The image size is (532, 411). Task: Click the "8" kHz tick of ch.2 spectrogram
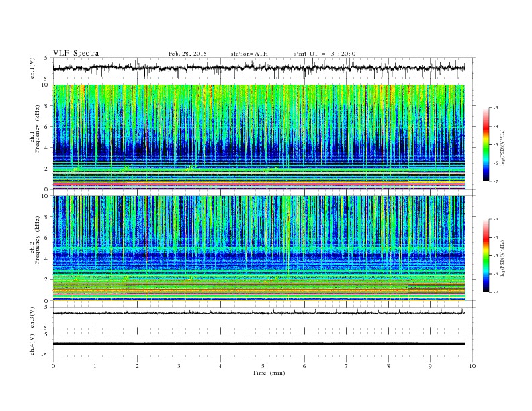47,217
